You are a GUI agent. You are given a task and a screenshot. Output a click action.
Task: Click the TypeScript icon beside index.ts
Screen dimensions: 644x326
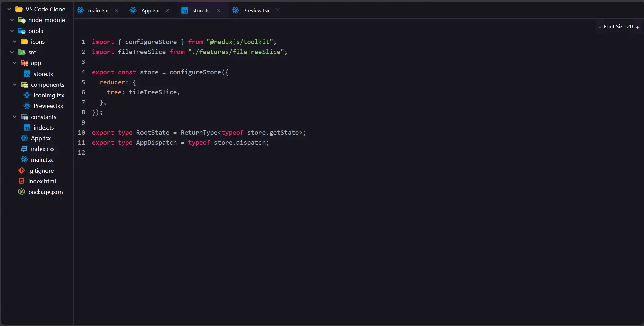point(27,128)
